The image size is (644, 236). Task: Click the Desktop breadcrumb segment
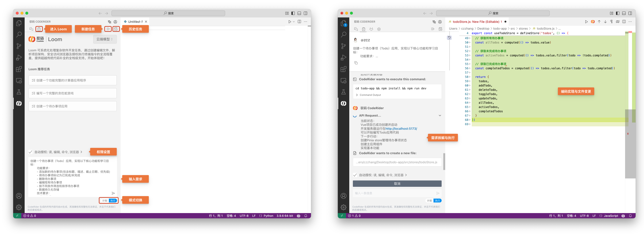pyautogui.click(x=483, y=28)
